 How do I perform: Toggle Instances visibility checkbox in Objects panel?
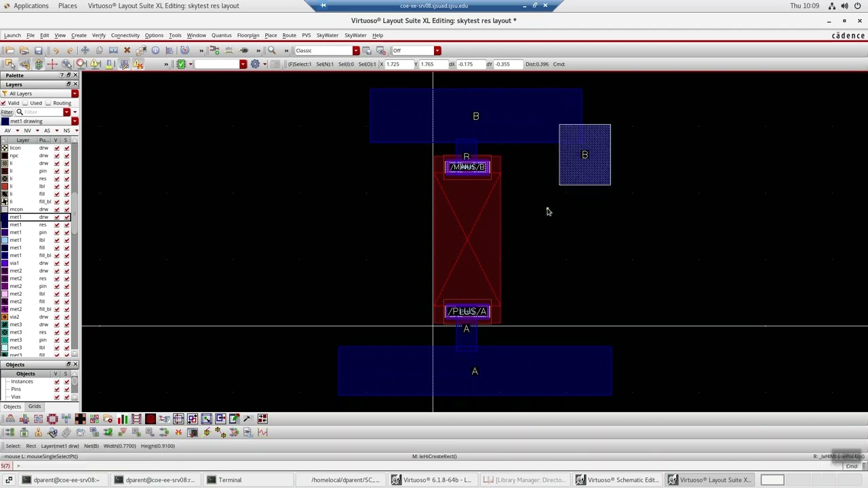57,382
